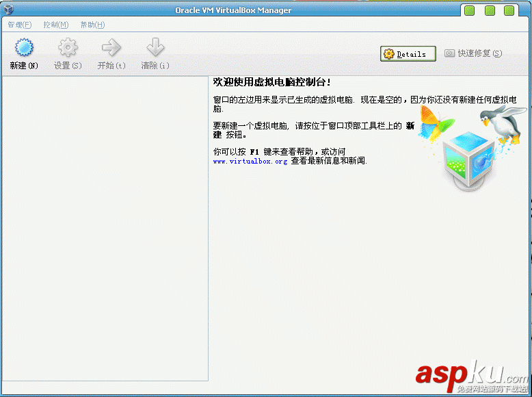Open the 管理(F) menu
Screen dimensions: 532x397
(x=20, y=25)
